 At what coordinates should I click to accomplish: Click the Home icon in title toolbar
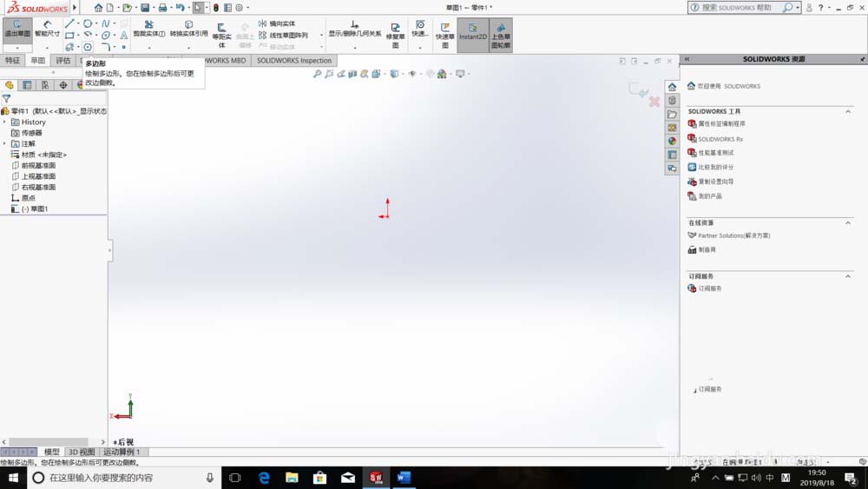click(x=98, y=8)
